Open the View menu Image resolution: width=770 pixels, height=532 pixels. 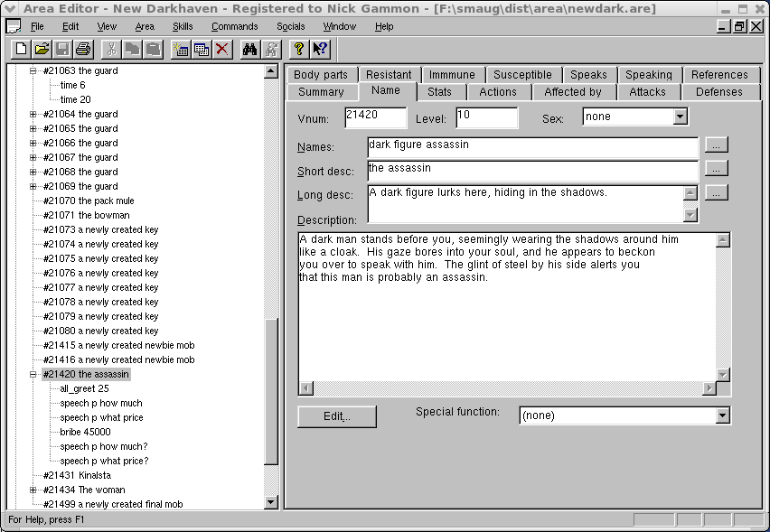click(107, 26)
